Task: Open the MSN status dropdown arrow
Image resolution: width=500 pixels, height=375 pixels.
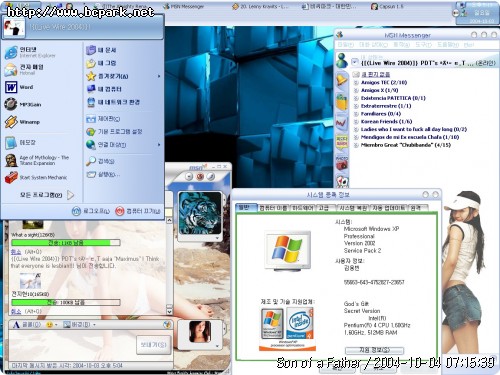Action: [355, 62]
